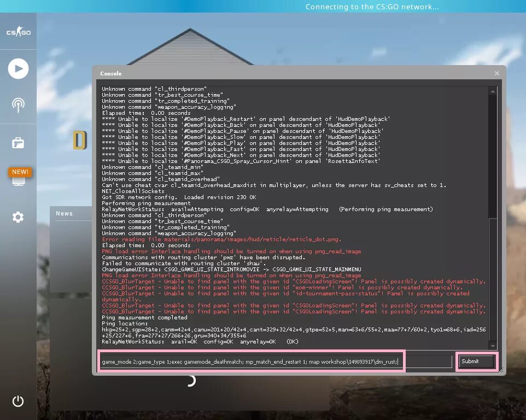Click the red 'Error reading file' console line
526x420 pixels.
point(221,239)
